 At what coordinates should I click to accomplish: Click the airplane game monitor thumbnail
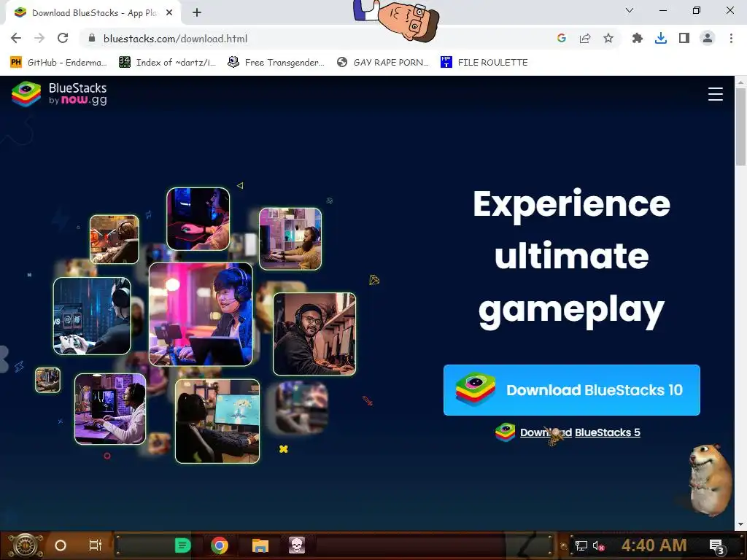(x=217, y=421)
